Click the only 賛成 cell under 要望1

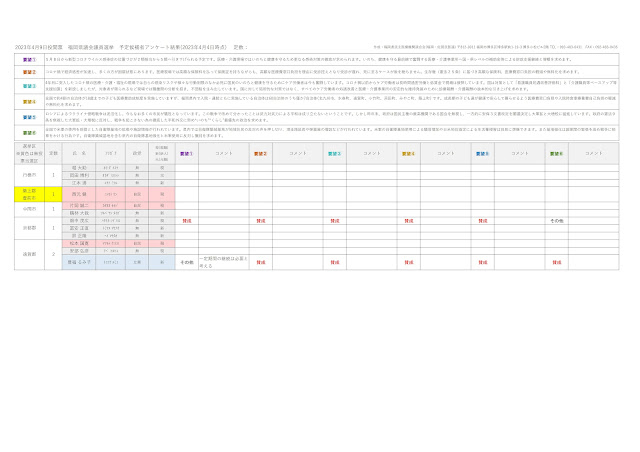click(x=187, y=221)
